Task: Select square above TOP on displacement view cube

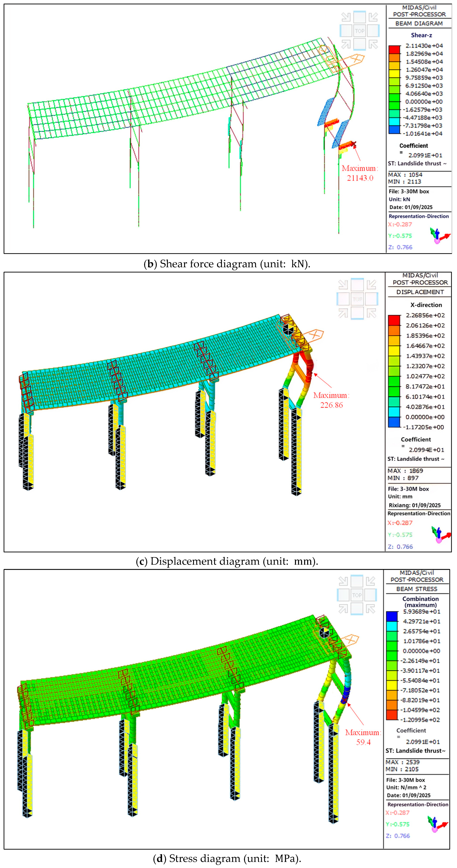Action: tap(357, 285)
